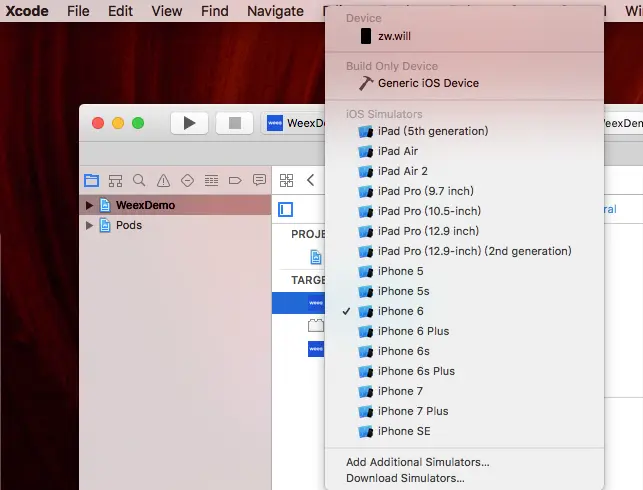The height and width of the screenshot is (490, 643).
Task: Select the iPhone 5 simulator
Action: click(x=464, y=271)
